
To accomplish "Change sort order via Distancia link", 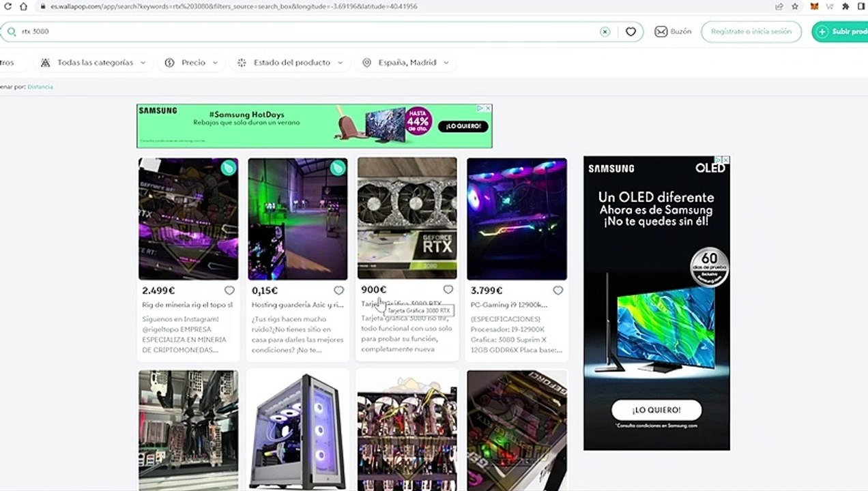I will point(40,87).
